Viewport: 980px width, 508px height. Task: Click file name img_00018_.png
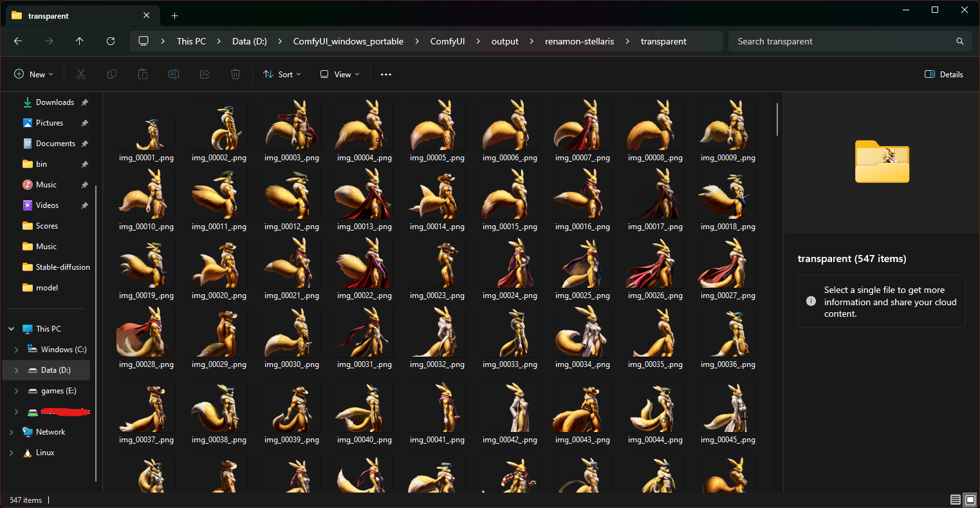(728, 227)
